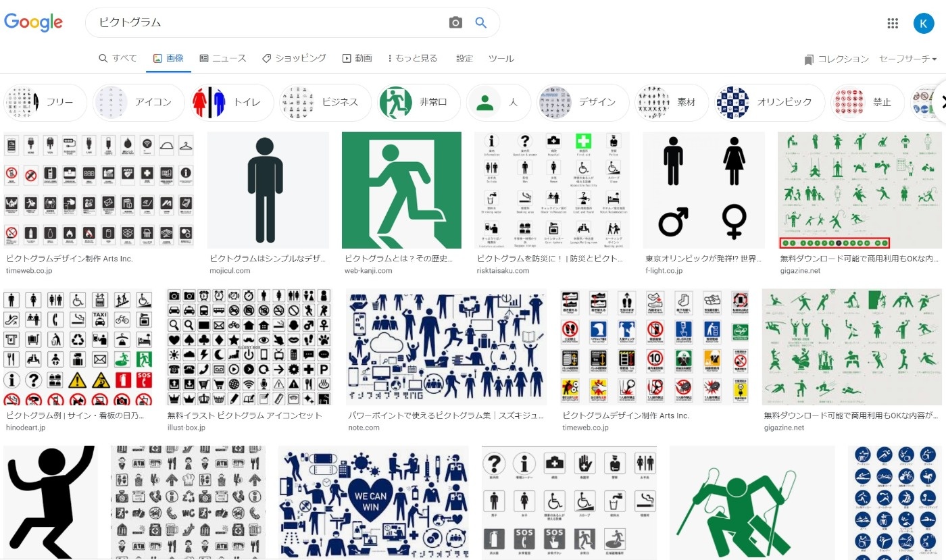Open もっと見る menu
Viewport: 946px width, 560px height.
coord(413,58)
